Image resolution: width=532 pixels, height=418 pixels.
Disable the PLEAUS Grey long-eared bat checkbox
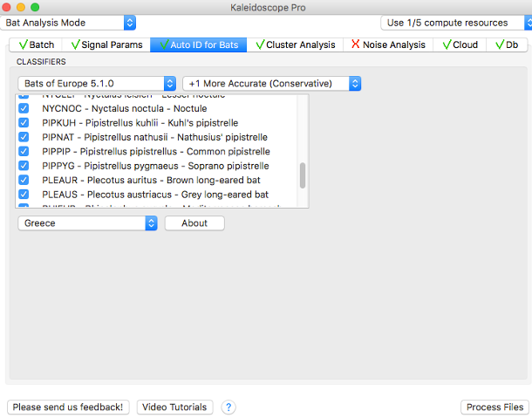click(24, 194)
